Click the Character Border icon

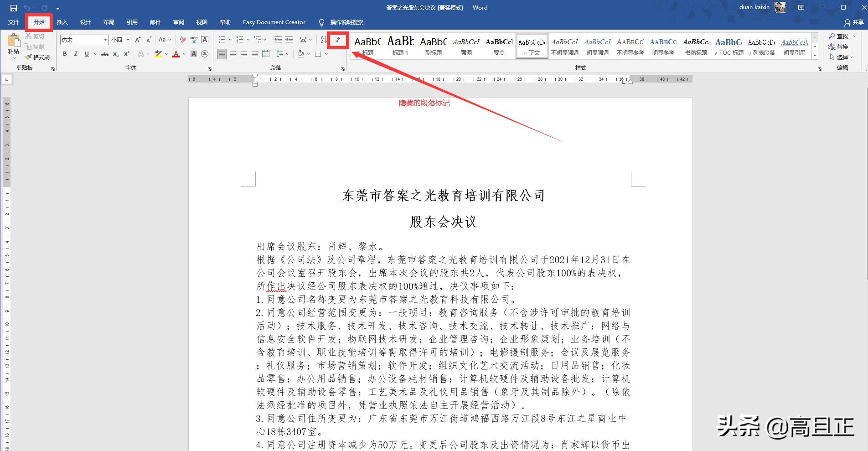click(204, 40)
